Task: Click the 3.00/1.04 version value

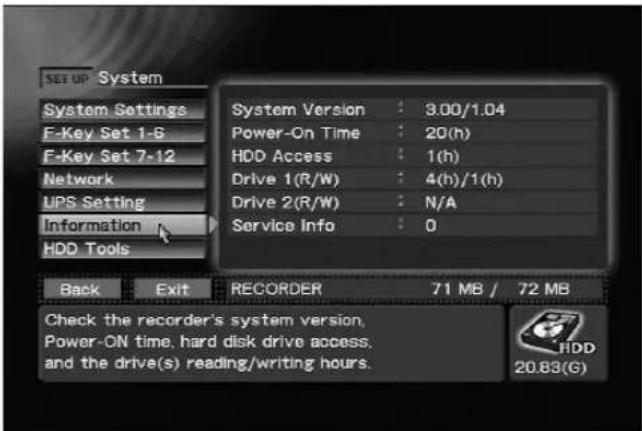Action: coord(465,110)
